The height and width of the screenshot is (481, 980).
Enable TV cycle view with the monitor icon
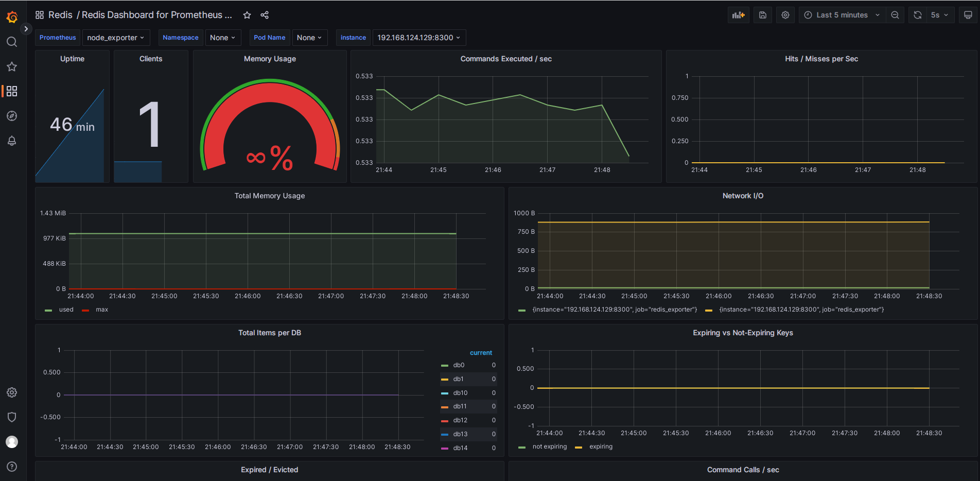coord(968,14)
